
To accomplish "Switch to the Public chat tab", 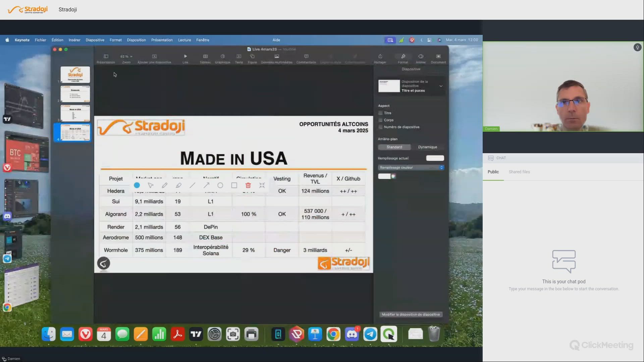I will [x=493, y=172].
